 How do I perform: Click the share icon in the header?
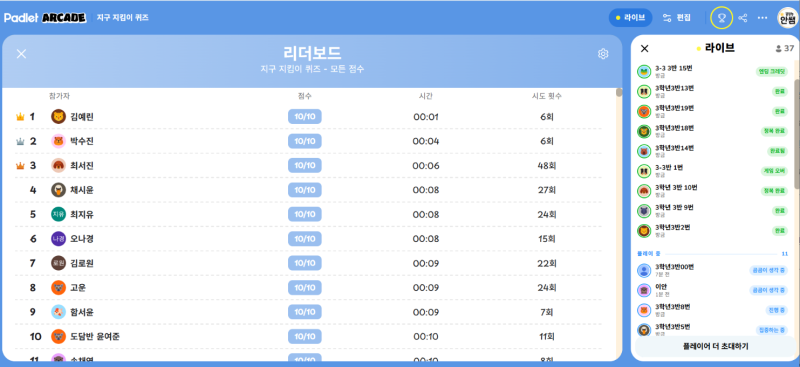743,18
